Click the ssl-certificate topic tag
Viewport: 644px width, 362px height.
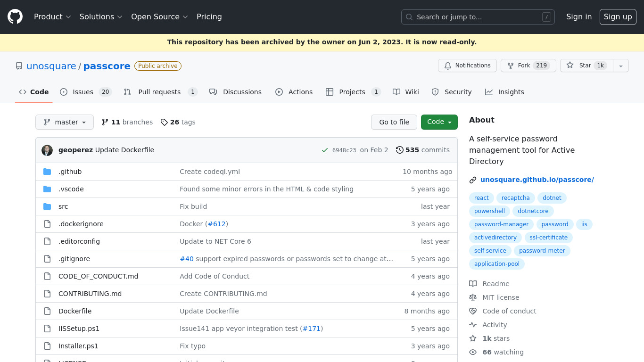[x=549, y=238]
